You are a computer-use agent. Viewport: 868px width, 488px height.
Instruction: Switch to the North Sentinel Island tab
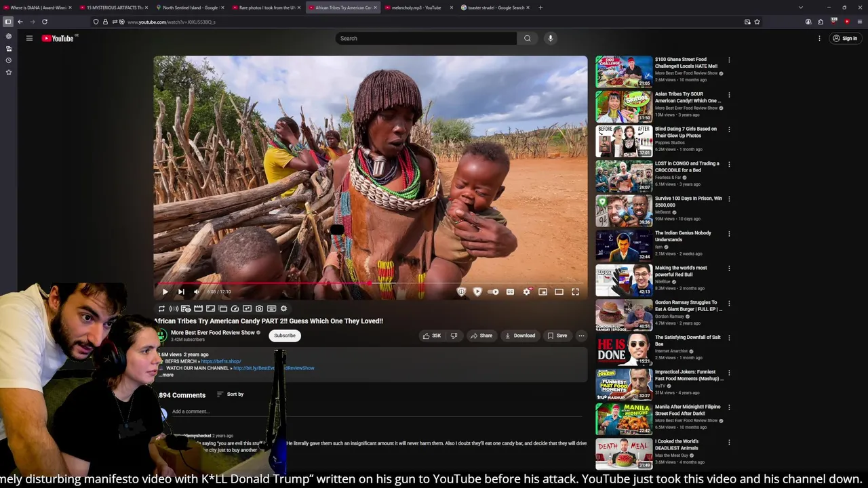point(191,7)
